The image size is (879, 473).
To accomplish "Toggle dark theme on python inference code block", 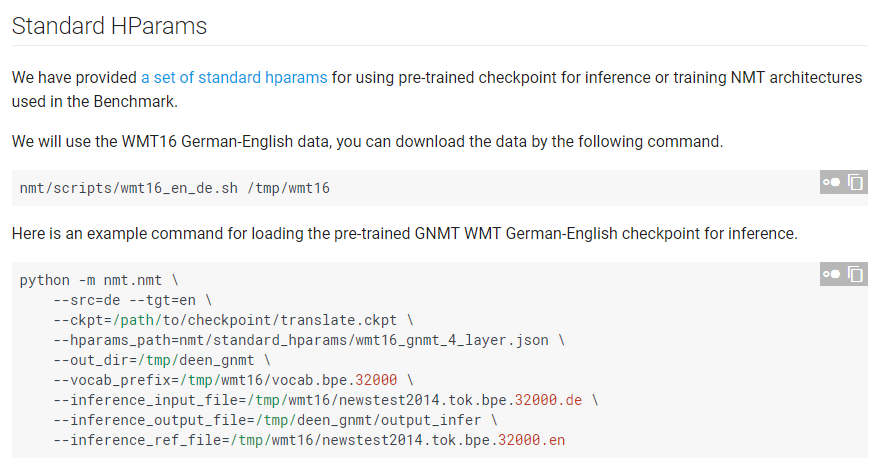I will point(831,274).
